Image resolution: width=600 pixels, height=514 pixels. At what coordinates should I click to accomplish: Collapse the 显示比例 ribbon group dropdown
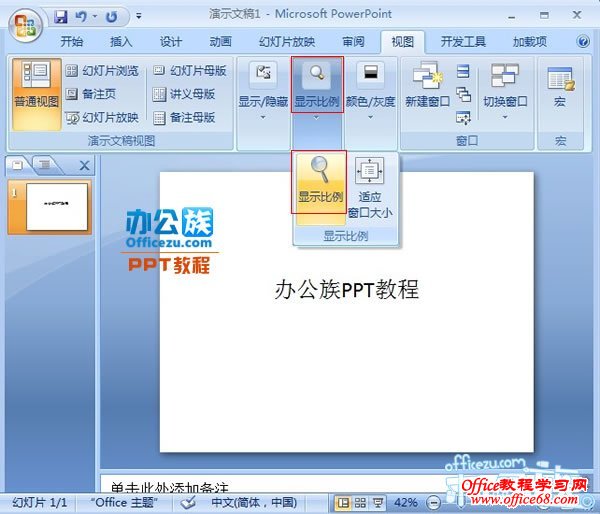(x=317, y=92)
